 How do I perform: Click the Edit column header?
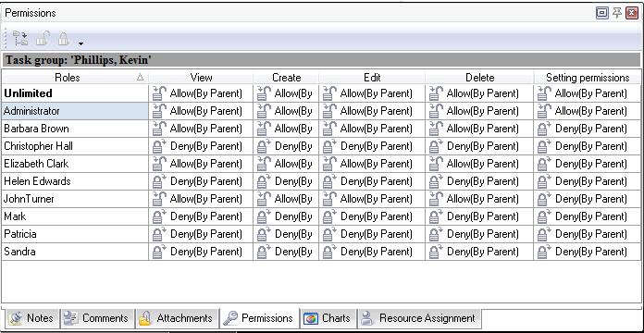point(372,77)
